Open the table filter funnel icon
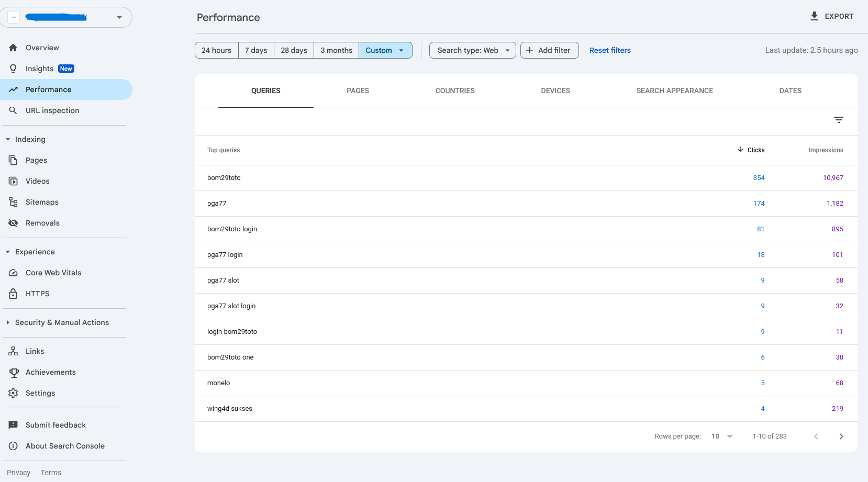Viewport: 868px width, 482px height. click(x=839, y=120)
